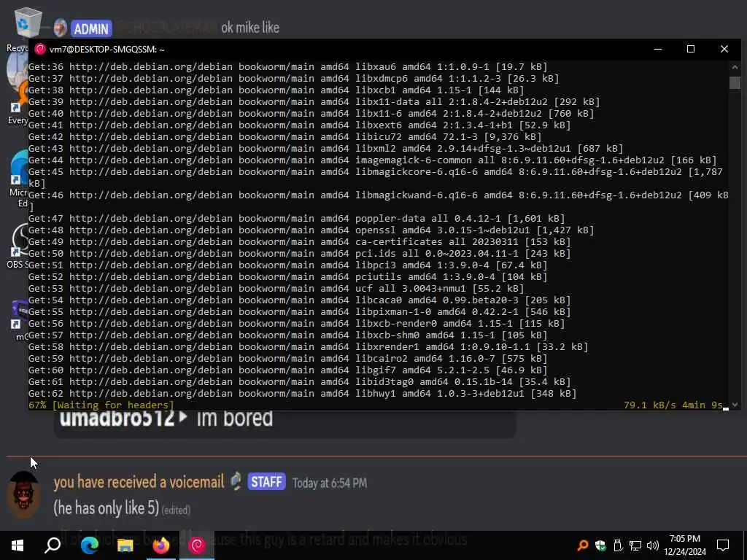Click '67% [Waiting for headers]' status line
This screenshot has width=747, height=560.
click(x=101, y=405)
